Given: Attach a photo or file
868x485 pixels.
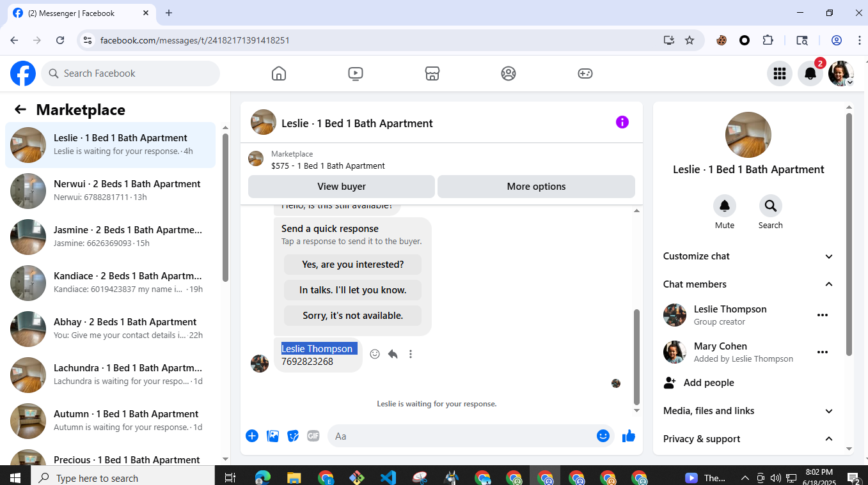Looking at the screenshot, I should click(272, 436).
